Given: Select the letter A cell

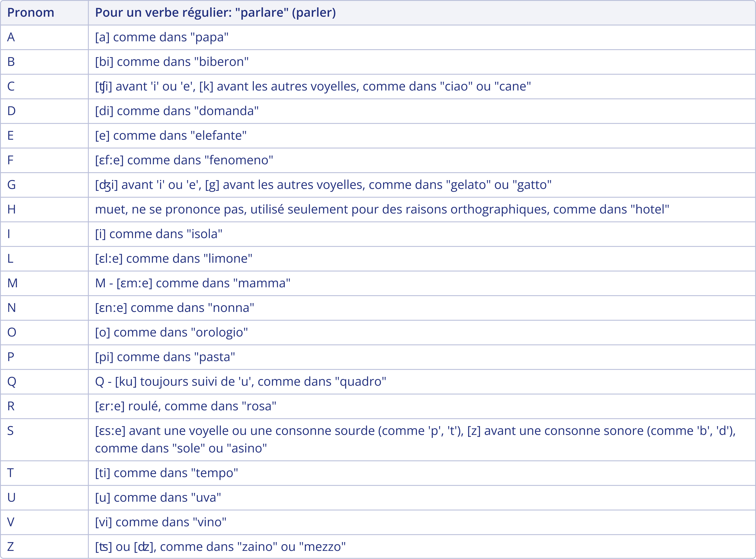Looking at the screenshot, I should tap(11, 37).
